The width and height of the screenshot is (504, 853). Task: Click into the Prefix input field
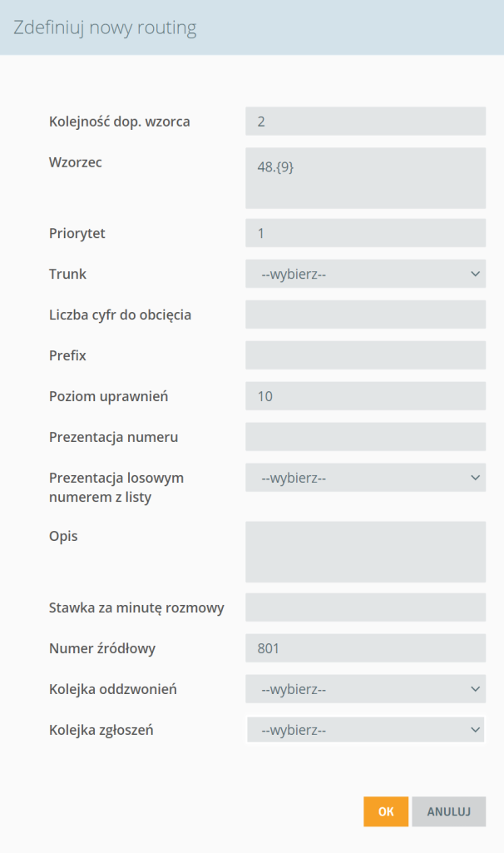pyautogui.click(x=365, y=355)
